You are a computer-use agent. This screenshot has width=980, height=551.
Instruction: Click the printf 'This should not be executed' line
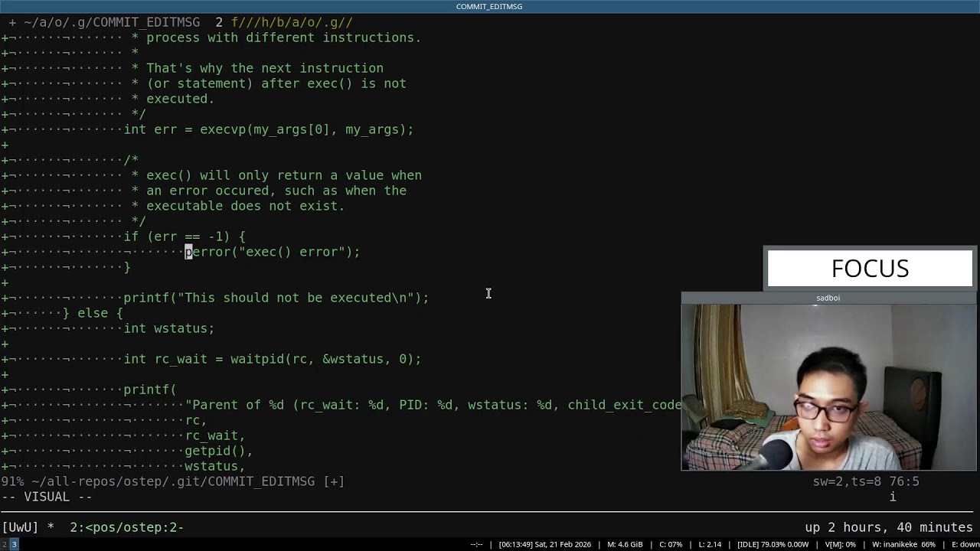pos(276,298)
